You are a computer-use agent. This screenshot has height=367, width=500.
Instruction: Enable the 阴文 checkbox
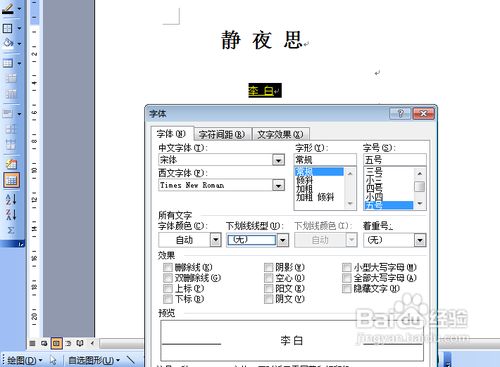click(x=268, y=299)
